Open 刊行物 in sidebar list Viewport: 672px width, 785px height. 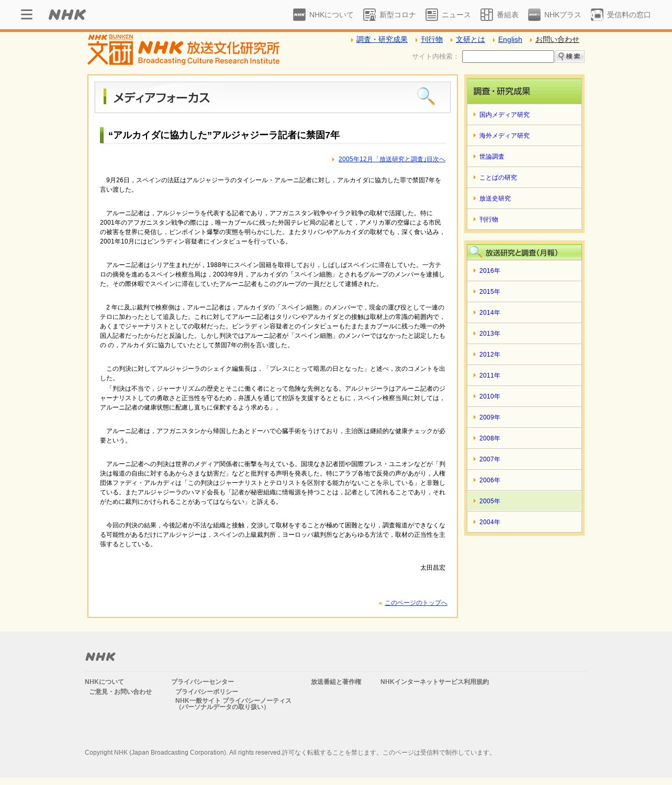click(524, 219)
